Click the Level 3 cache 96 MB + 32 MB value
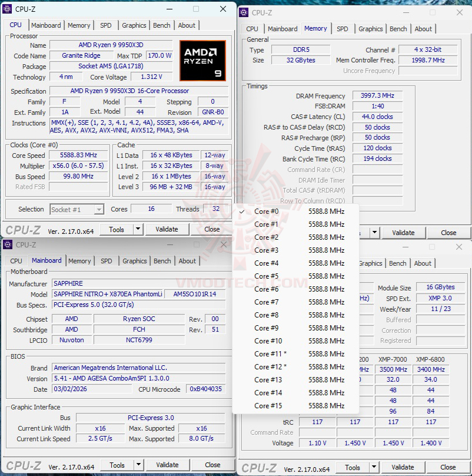The image size is (472, 476). coord(171,187)
